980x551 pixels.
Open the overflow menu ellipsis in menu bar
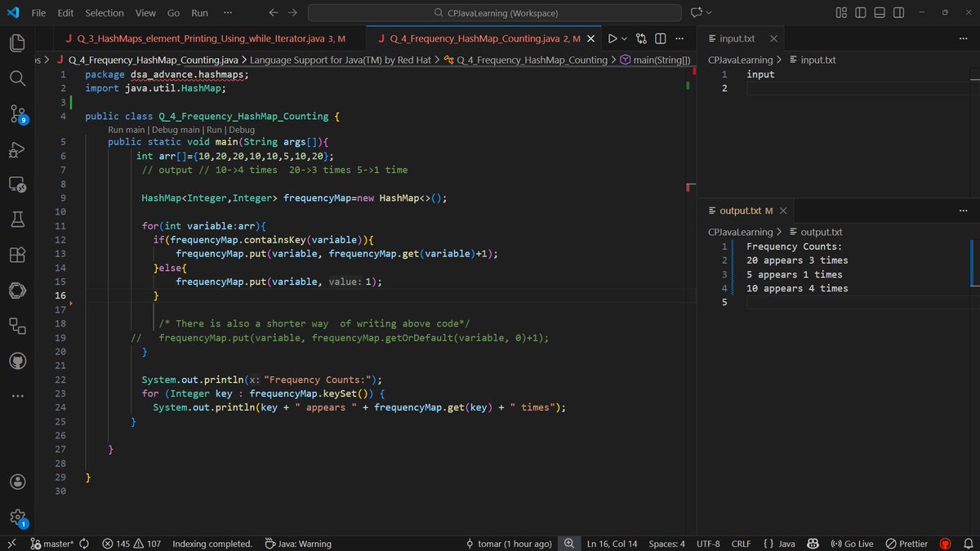(227, 13)
